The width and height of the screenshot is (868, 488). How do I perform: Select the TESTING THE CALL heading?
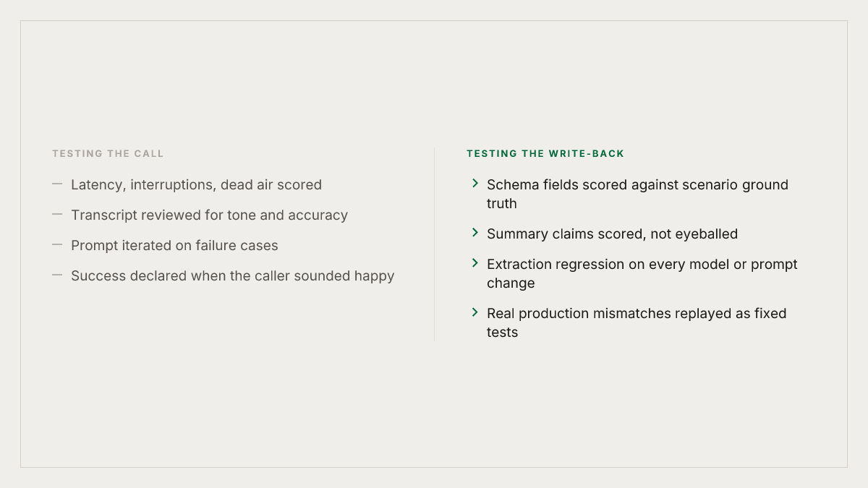[108, 154]
